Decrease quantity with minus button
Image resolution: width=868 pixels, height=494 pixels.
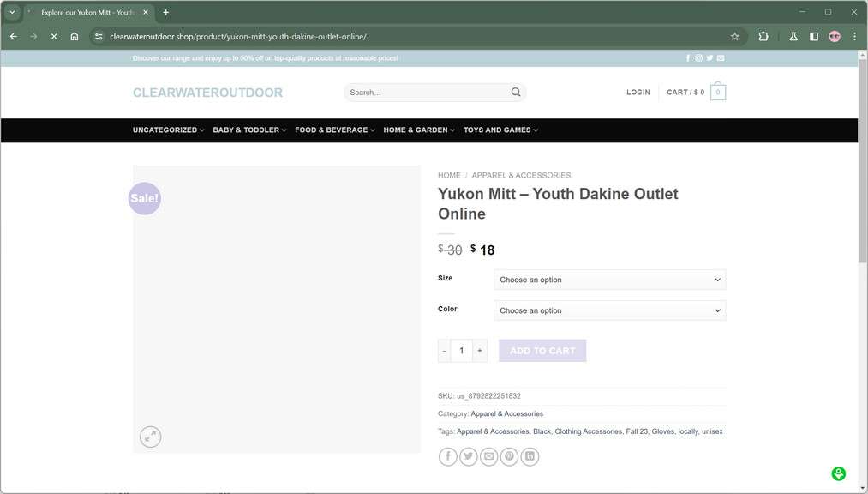(x=444, y=351)
